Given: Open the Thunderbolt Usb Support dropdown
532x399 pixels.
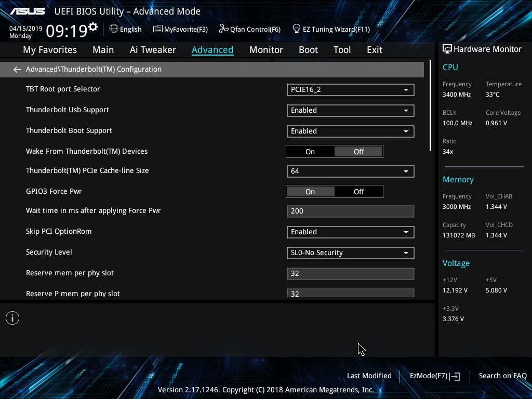Looking at the screenshot, I should (x=351, y=111).
